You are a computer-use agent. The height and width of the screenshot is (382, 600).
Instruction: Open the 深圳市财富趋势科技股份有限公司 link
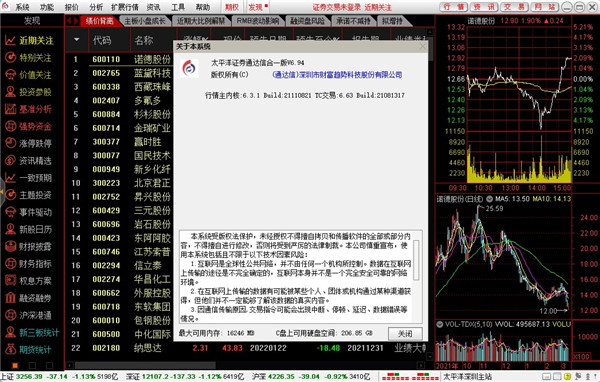pyautogui.click(x=337, y=75)
